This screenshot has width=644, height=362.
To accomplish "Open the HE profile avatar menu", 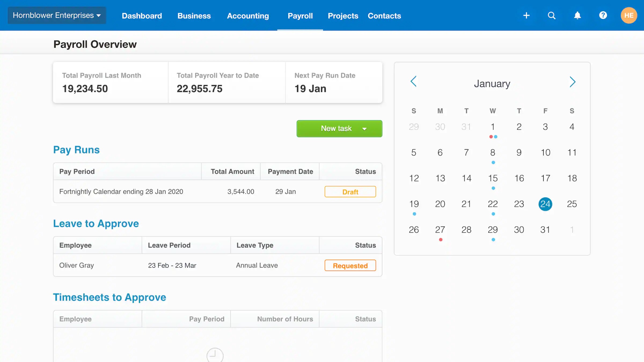I will [629, 15].
